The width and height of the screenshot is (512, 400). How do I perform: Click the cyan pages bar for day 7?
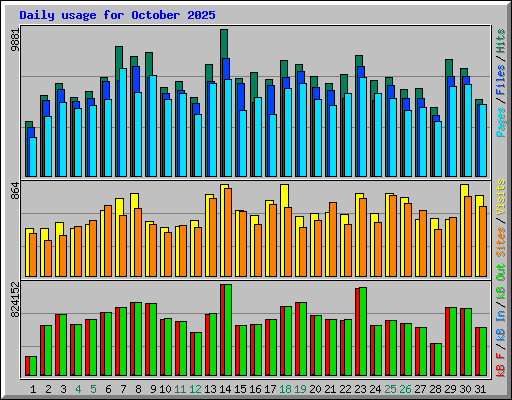(123, 122)
